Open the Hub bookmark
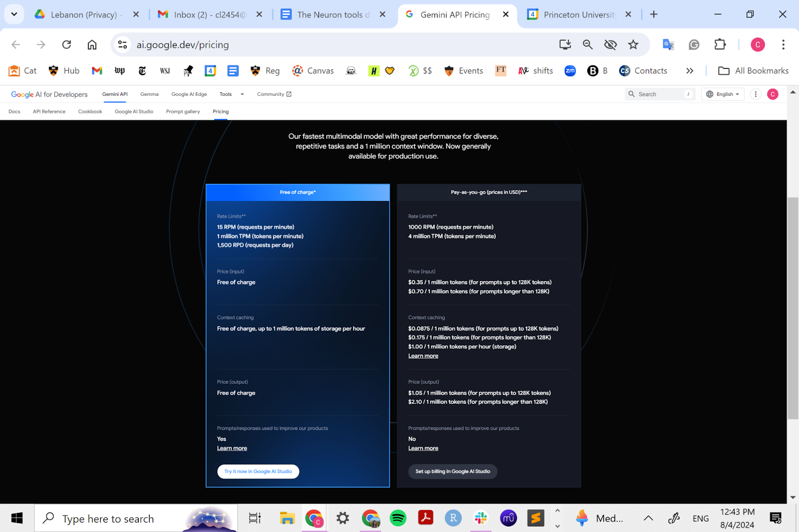799x532 pixels. [x=64, y=71]
